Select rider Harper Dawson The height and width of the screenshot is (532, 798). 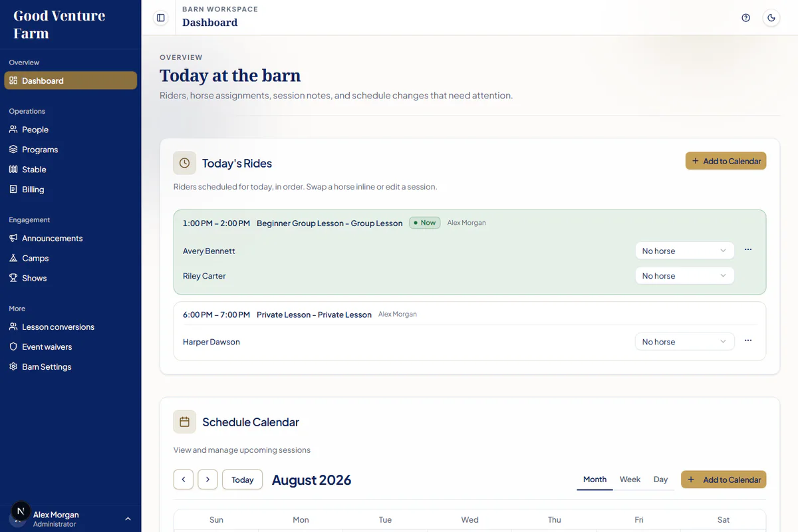point(211,342)
